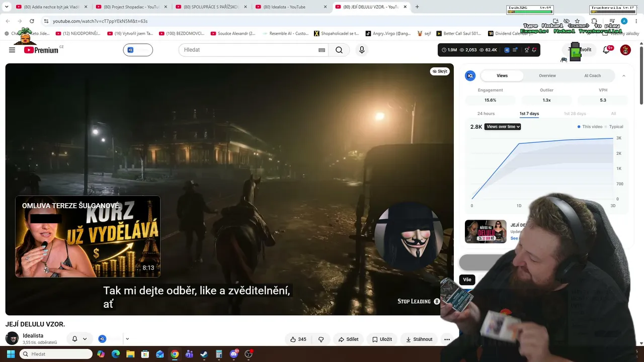Hide the overlay using the Skrýt button
This screenshot has height=362, width=644.
pyautogui.click(x=440, y=71)
